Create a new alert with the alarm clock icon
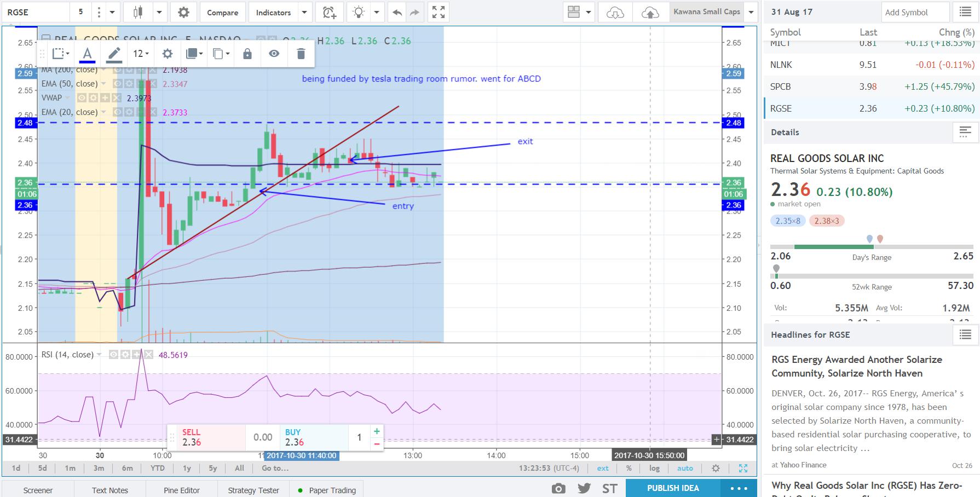The height and width of the screenshot is (497, 980). point(328,12)
